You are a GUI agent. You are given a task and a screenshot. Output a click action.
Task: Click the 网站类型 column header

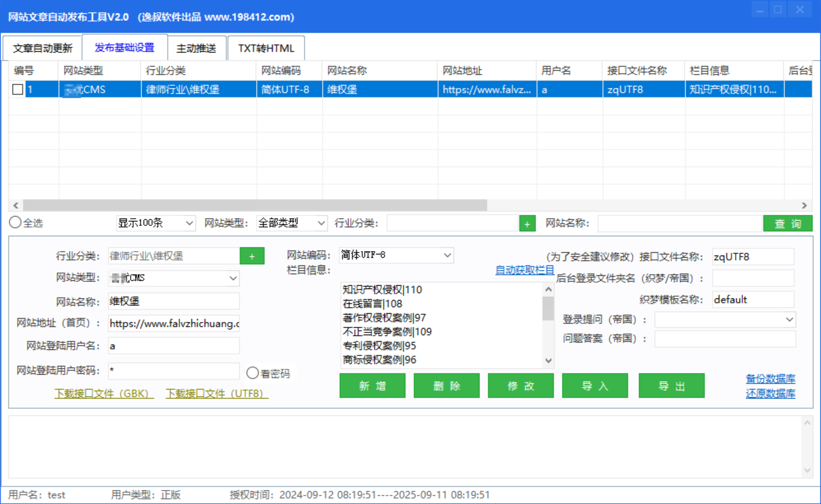pos(100,71)
